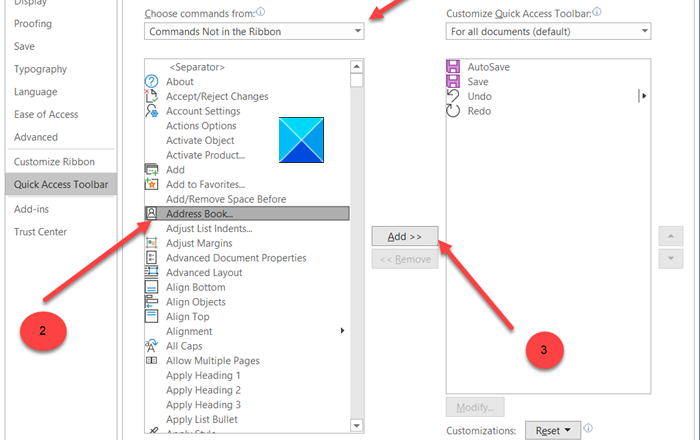700x440 pixels.
Task: Open the Proofing options tab
Action: 33,24
